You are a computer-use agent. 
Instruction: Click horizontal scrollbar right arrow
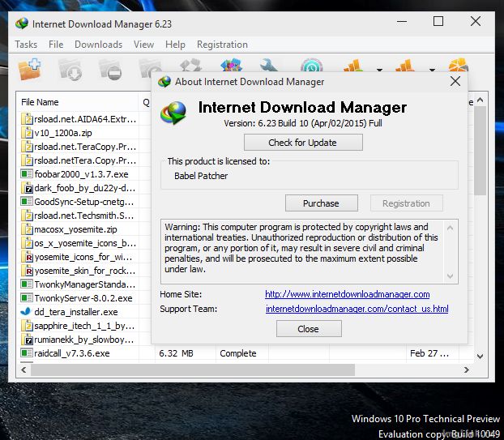click(467, 370)
